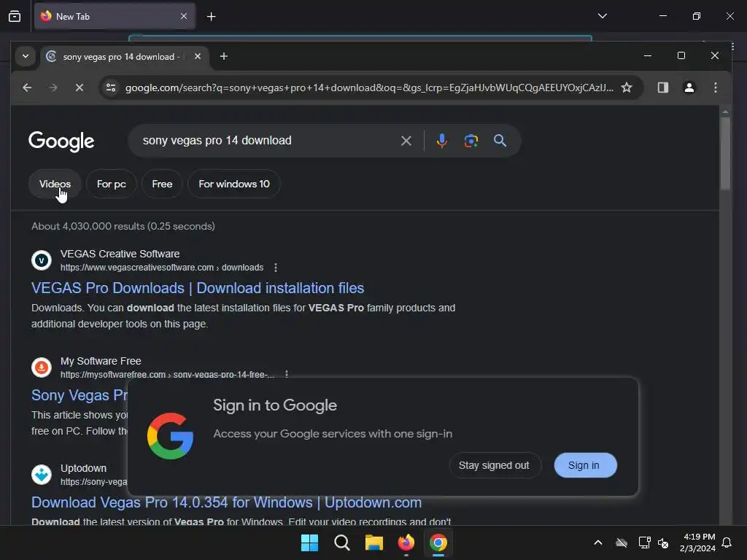
Task: Apply the For windows 10 filter chip
Action: [234, 184]
